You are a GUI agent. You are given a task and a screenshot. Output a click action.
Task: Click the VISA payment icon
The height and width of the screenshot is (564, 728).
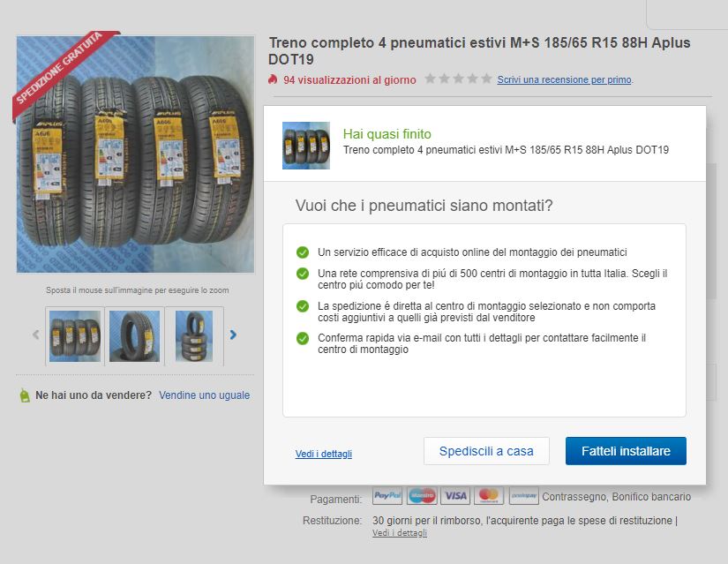click(455, 496)
